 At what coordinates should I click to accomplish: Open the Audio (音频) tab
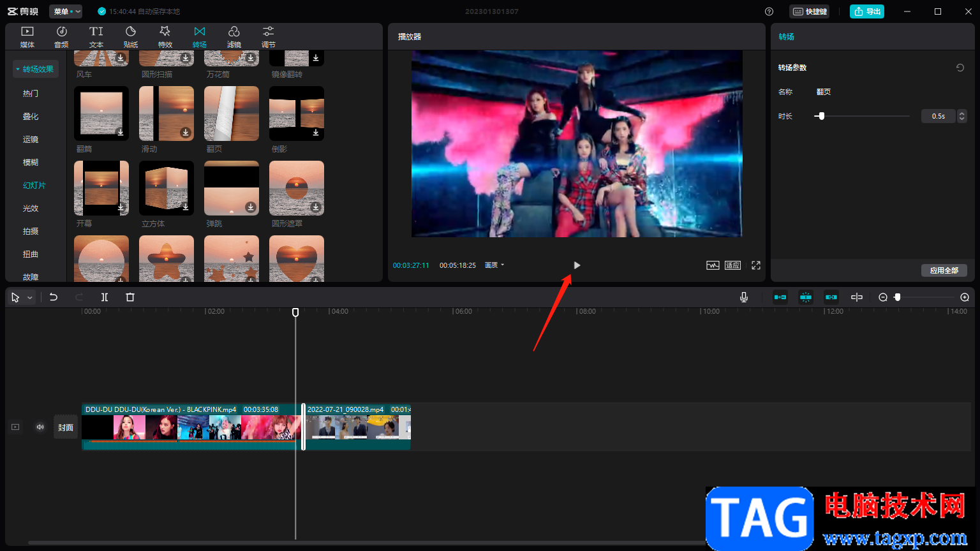click(x=61, y=37)
